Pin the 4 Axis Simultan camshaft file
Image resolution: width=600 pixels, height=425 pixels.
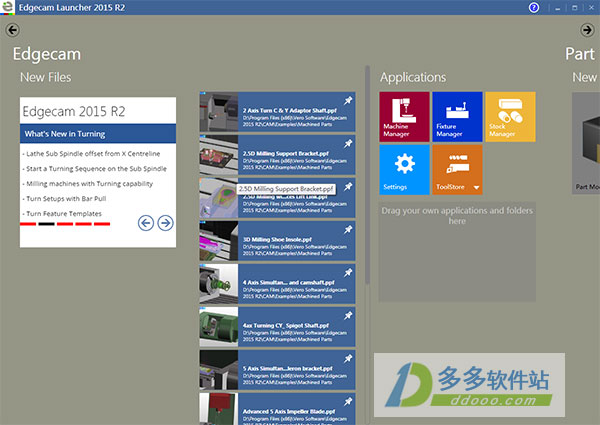[347, 273]
